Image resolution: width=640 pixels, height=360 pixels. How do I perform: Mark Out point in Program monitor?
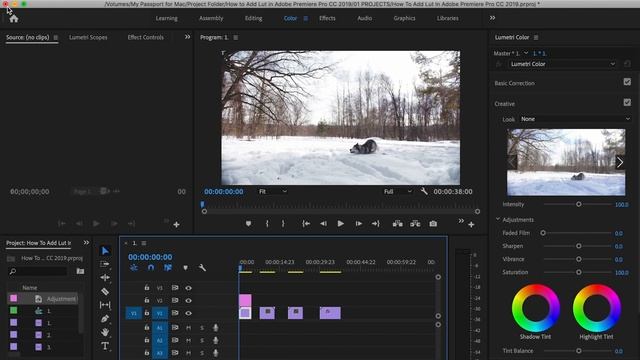(x=283, y=224)
